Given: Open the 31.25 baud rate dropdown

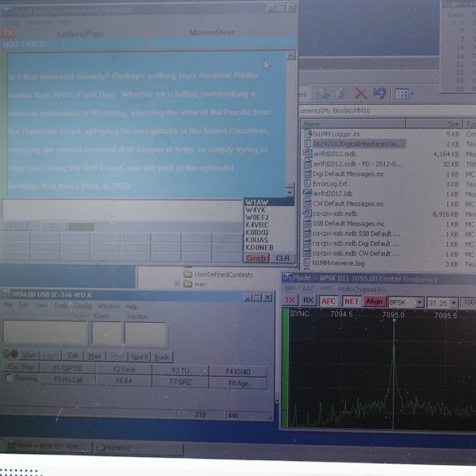Looking at the screenshot, I should point(454,303).
